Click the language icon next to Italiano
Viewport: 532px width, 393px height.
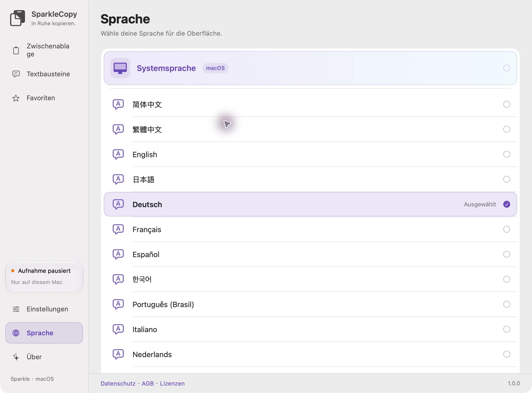coord(118,329)
